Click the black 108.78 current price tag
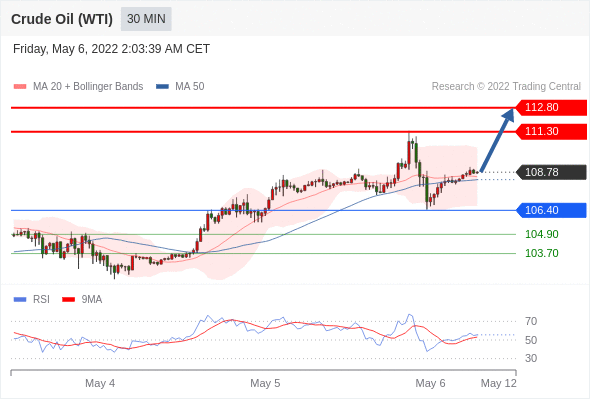Viewport: 590px width, 400px height. pos(551,172)
